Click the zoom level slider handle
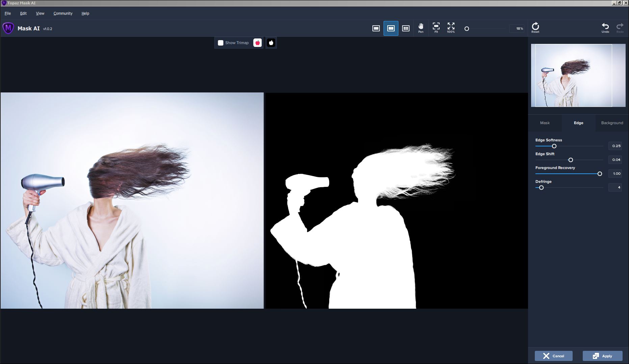The image size is (629, 364). coord(467,29)
